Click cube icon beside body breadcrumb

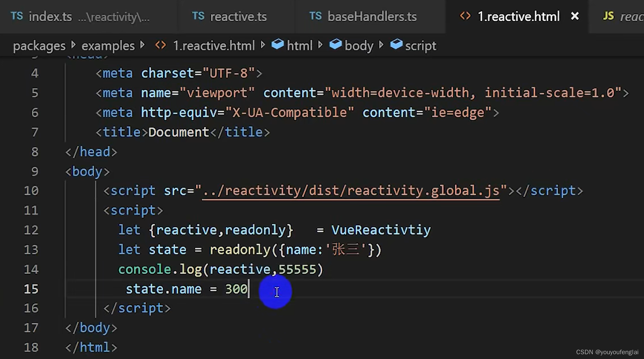pos(336,44)
